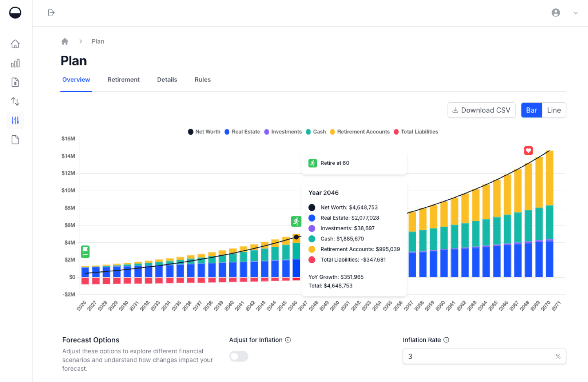Image resolution: width=588 pixels, height=382 pixels.
Task: Toggle Real Estate series in legend
Action: coord(242,132)
